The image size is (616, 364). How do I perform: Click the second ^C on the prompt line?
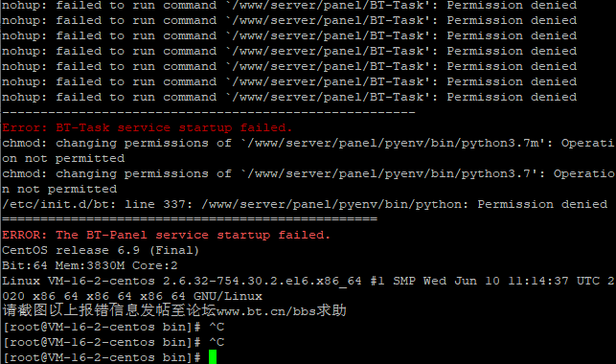pos(217,342)
